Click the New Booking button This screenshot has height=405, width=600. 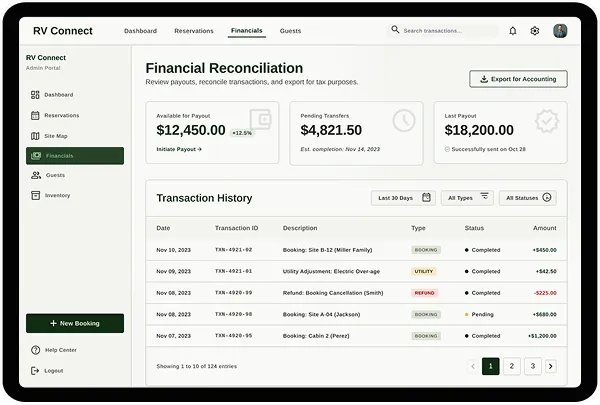[x=75, y=323]
